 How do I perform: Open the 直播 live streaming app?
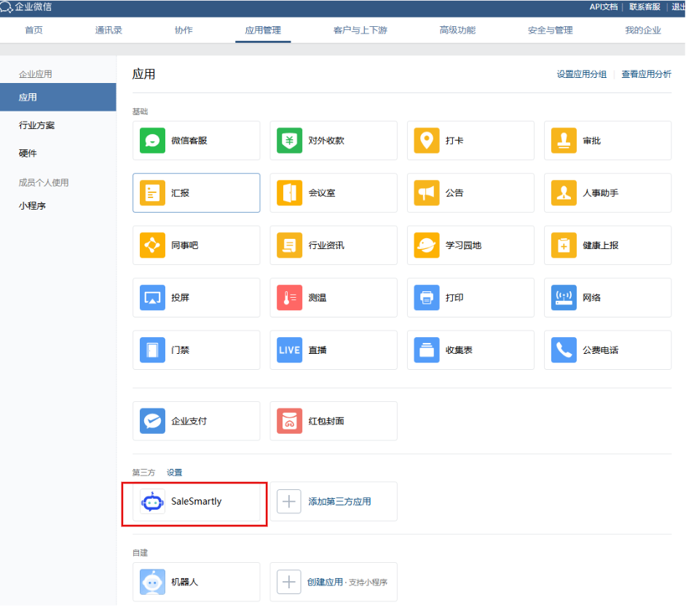click(333, 350)
